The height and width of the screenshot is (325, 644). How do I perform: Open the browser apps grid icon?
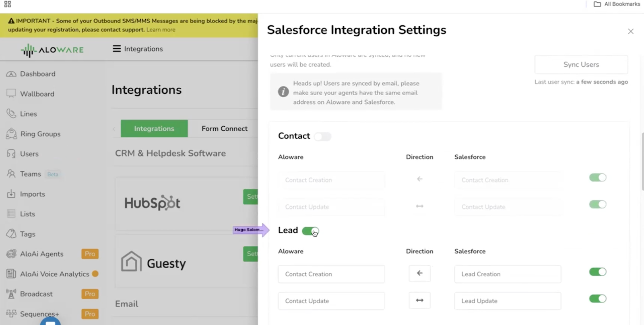click(8, 4)
